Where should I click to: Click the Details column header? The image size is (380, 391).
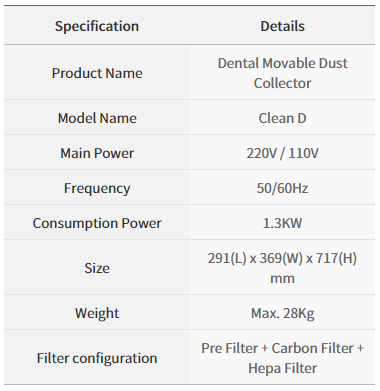282,26
